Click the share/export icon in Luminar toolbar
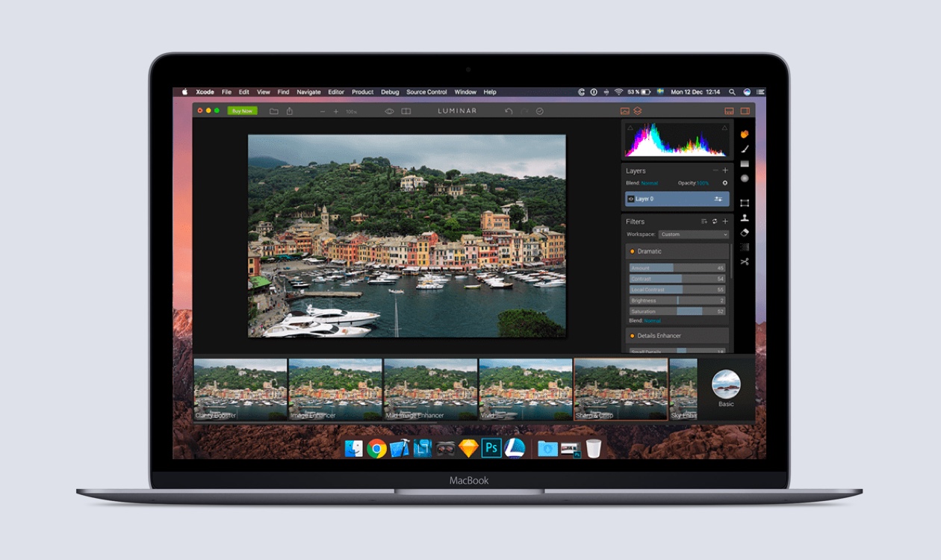This screenshot has height=560, width=941. 290,111
